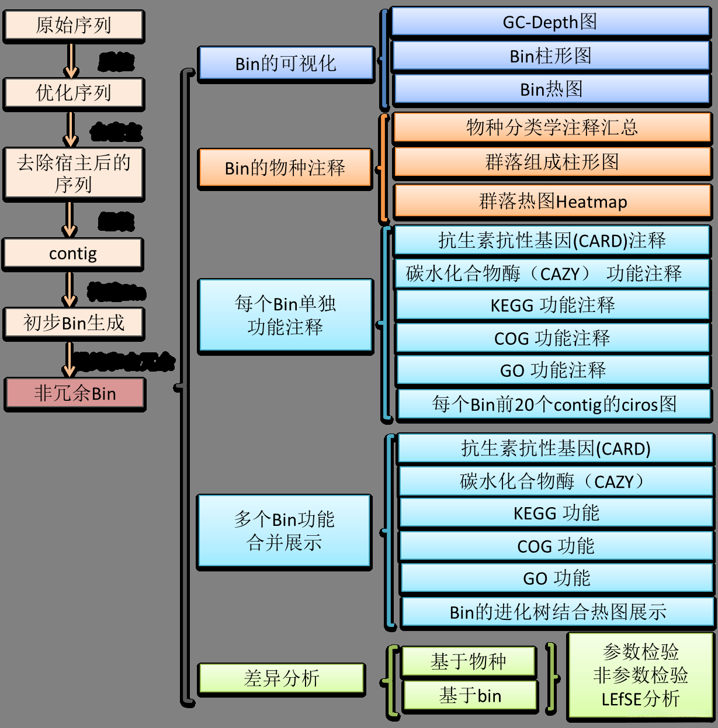Select the 抗生素抗性基因(CARD)注释 box
Image resolution: width=718 pixels, height=728 pixels.
point(552,240)
